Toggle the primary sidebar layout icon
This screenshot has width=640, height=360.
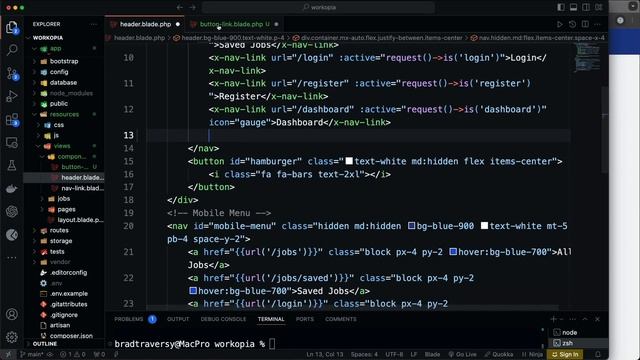(x=561, y=7)
